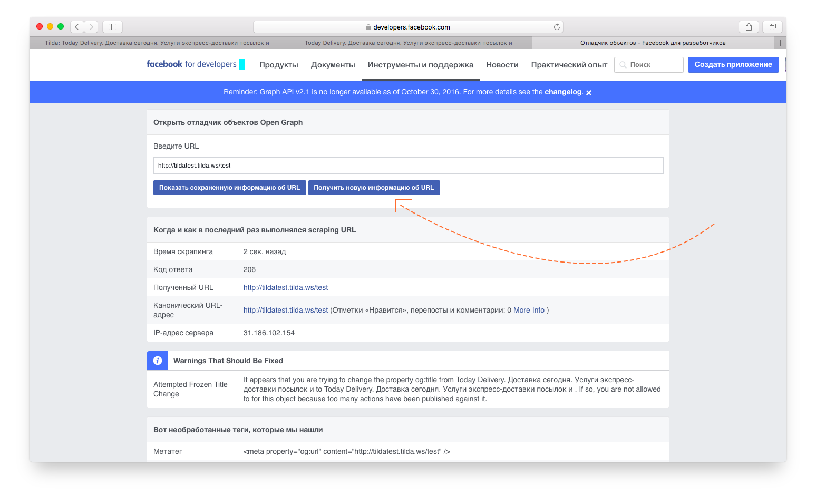The image size is (816, 504).
Task: Click the search magnifier icon
Action: [x=623, y=65]
